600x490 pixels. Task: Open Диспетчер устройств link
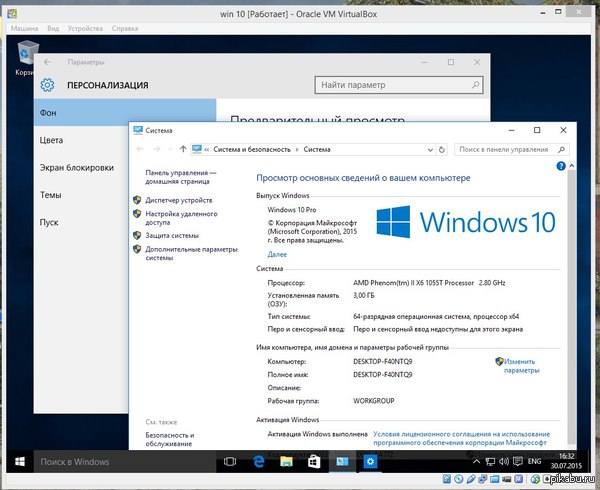(178, 200)
